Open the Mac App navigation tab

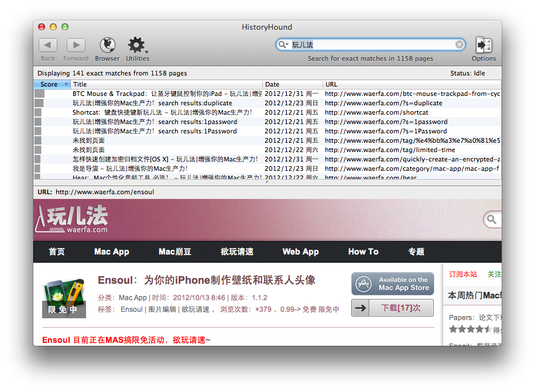(111, 252)
